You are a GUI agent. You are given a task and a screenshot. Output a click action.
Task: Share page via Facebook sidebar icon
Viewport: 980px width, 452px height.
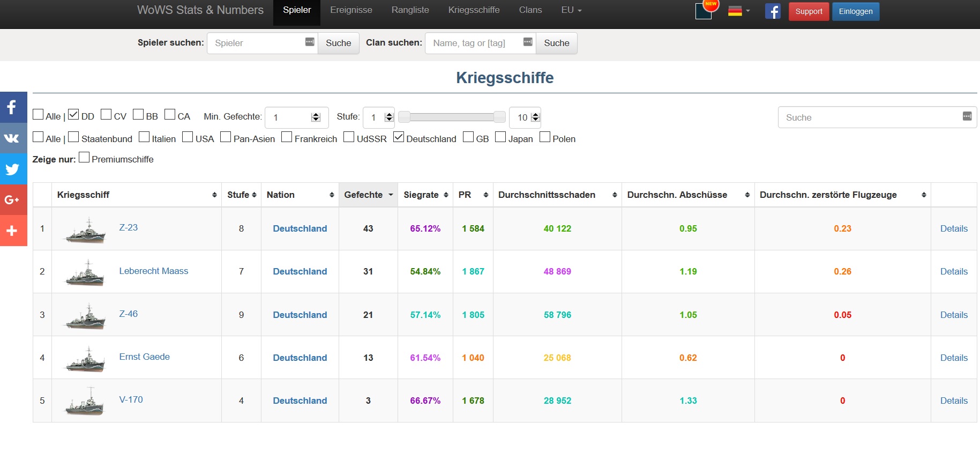click(13, 107)
